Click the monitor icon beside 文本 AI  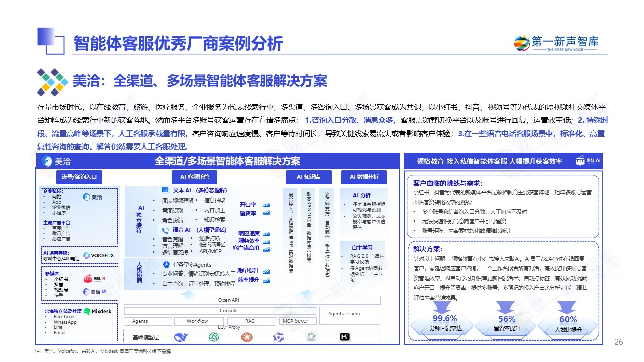pyautogui.click(x=165, y=191)
